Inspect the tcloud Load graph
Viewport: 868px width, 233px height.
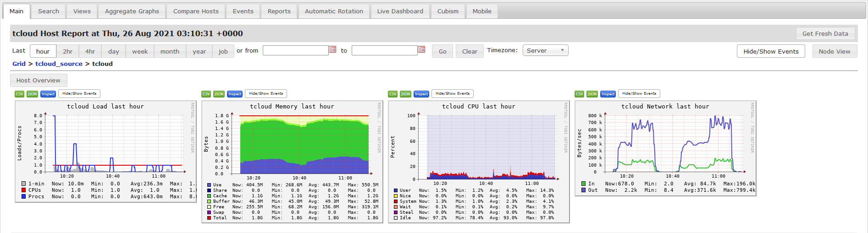[x=48, y=94]
